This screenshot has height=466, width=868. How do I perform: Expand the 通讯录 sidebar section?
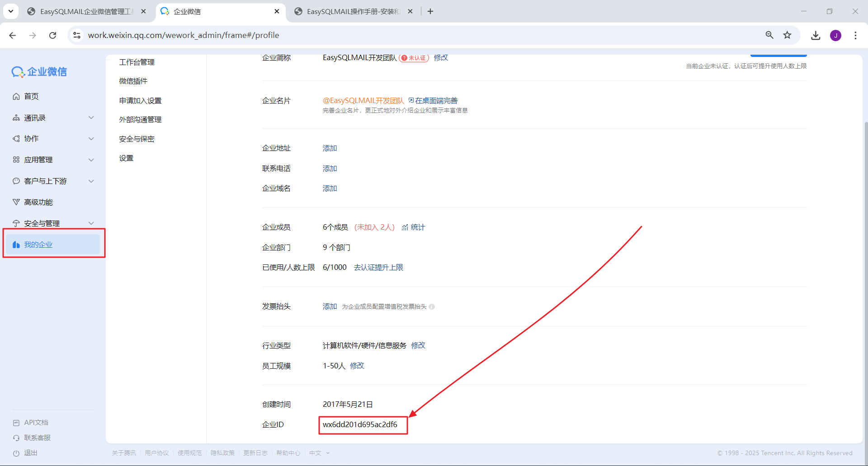coord(91,118)
